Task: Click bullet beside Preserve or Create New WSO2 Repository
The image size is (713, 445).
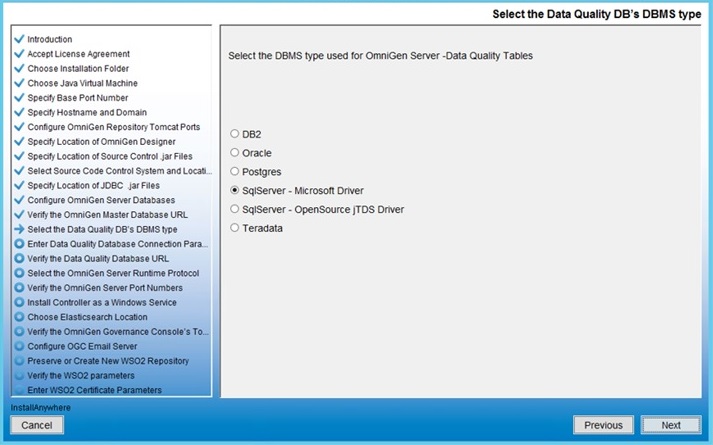Action: tap(19, 360)
